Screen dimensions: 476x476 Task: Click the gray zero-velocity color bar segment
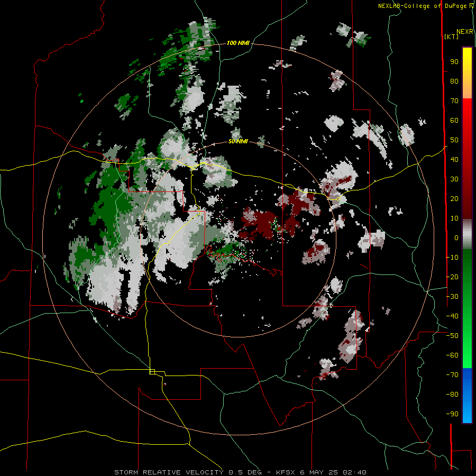pyautogui.click(x=467, y=234)
